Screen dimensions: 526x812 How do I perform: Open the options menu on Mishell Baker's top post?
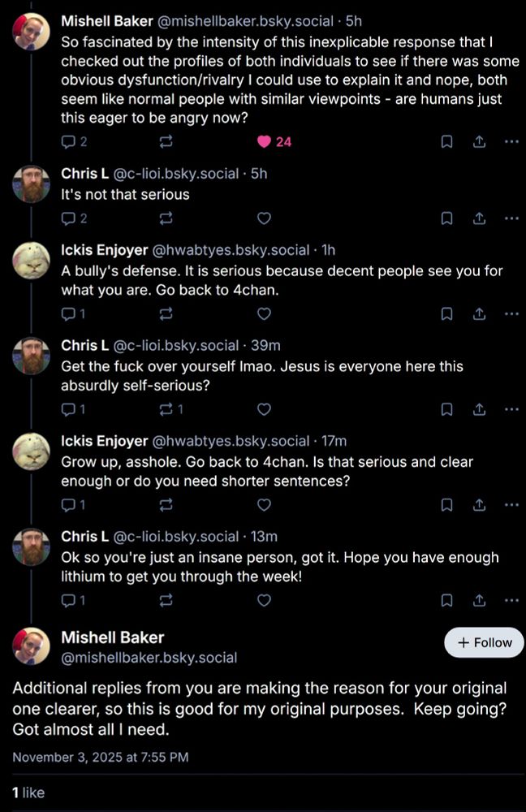(511, 141)
